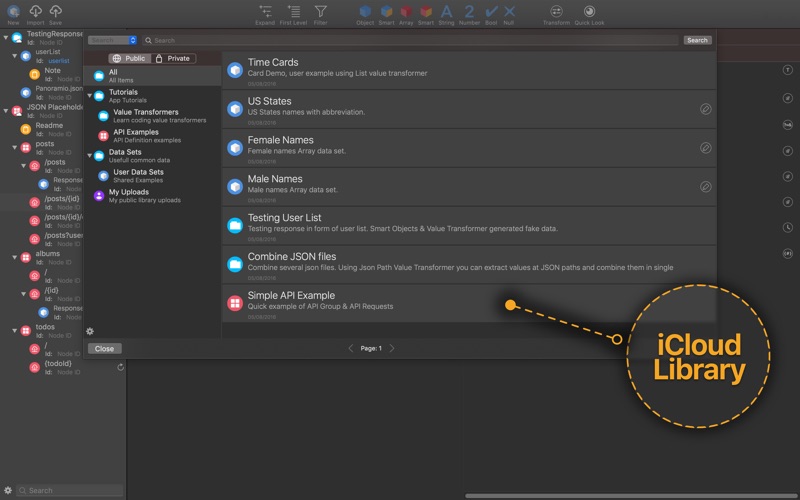
Task: Go to previous library page
Action: [x=351, y=348]
